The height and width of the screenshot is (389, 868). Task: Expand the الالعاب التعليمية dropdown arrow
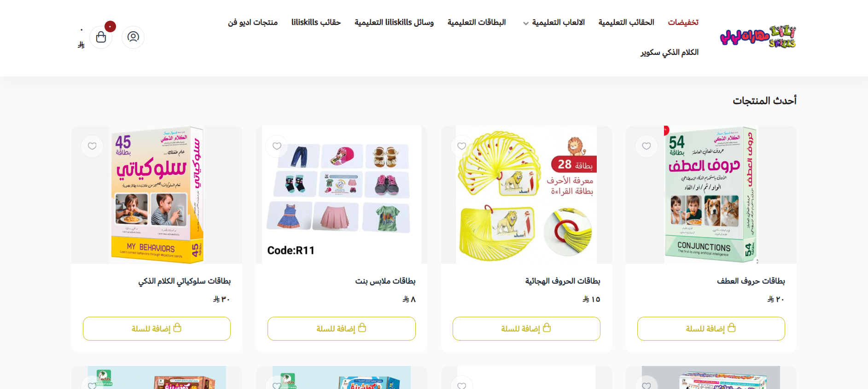526,23
